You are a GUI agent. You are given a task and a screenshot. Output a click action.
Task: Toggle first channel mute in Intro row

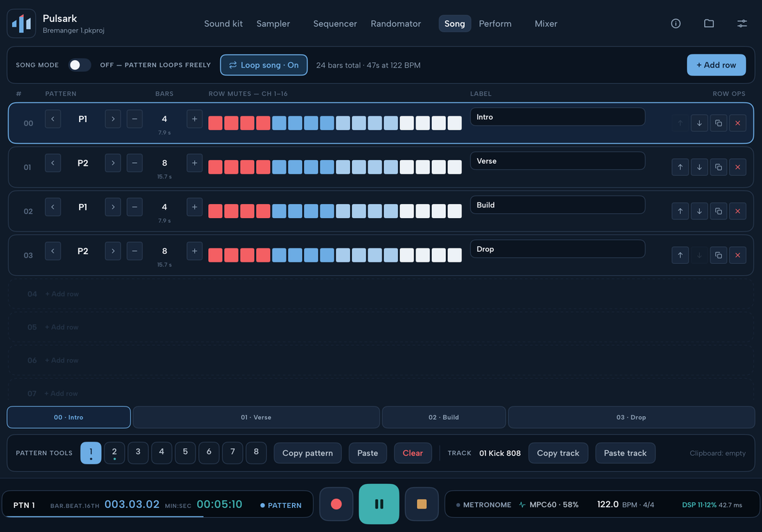tap(215, 123)
